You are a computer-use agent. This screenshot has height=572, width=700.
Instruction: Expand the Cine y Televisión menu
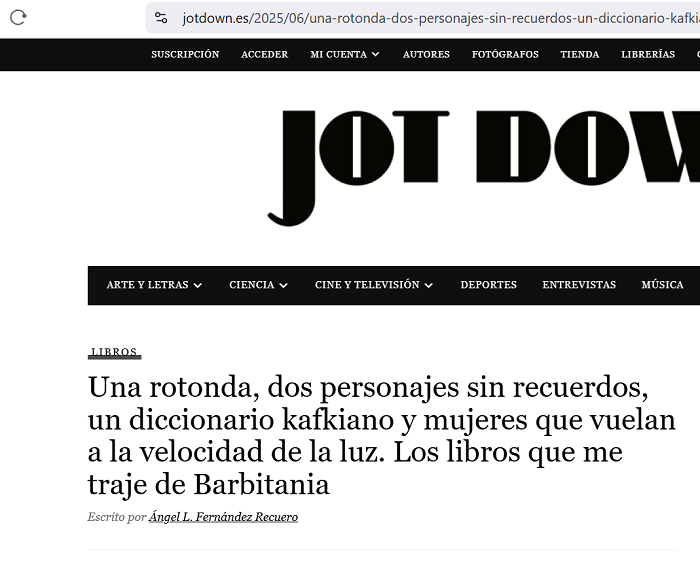point(374,285)
